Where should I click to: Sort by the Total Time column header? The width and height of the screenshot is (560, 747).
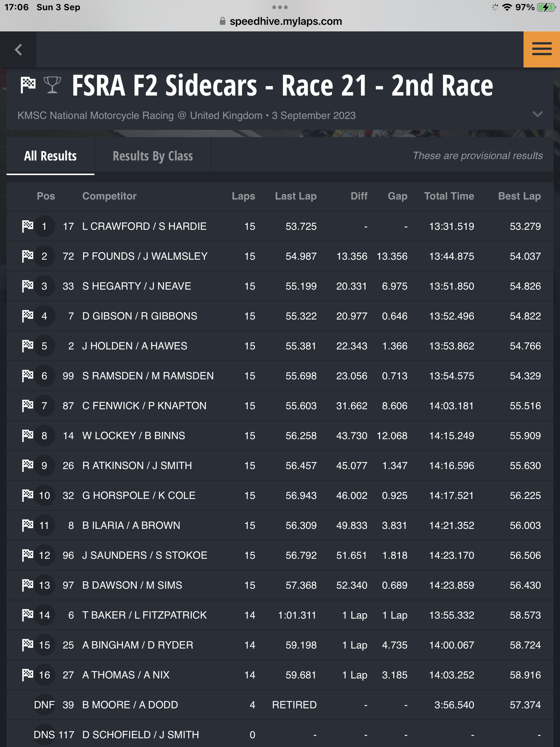click(449, 196)
